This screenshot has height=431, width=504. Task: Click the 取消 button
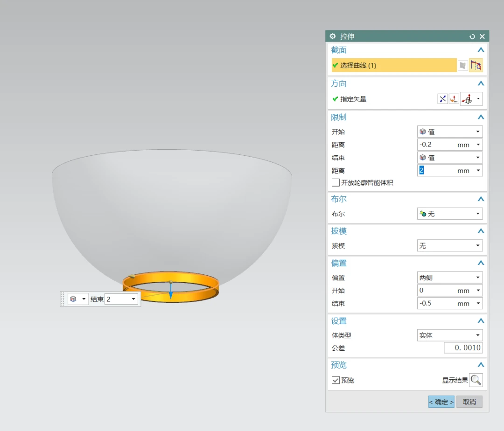click(x=469, y=402)
